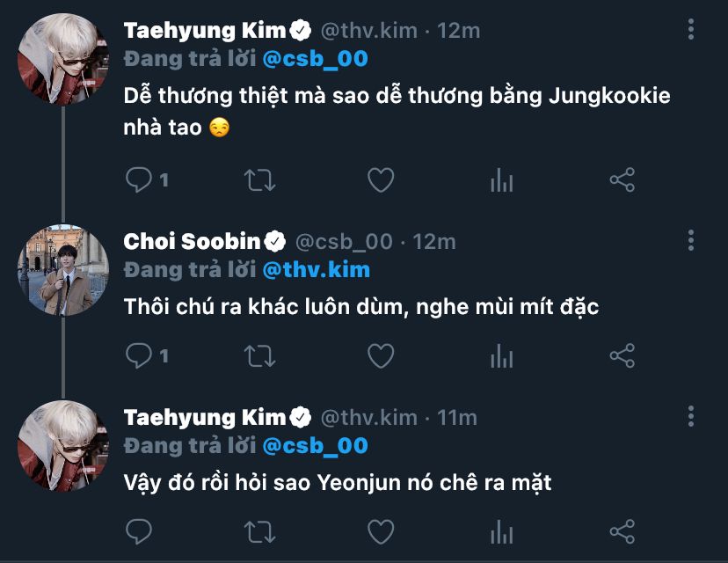Image resolution: width=728 pixels, height=563 pixels.
Task: Reply to Taehyung's first tweet about Jungkookie
Action: pos(139,180)
